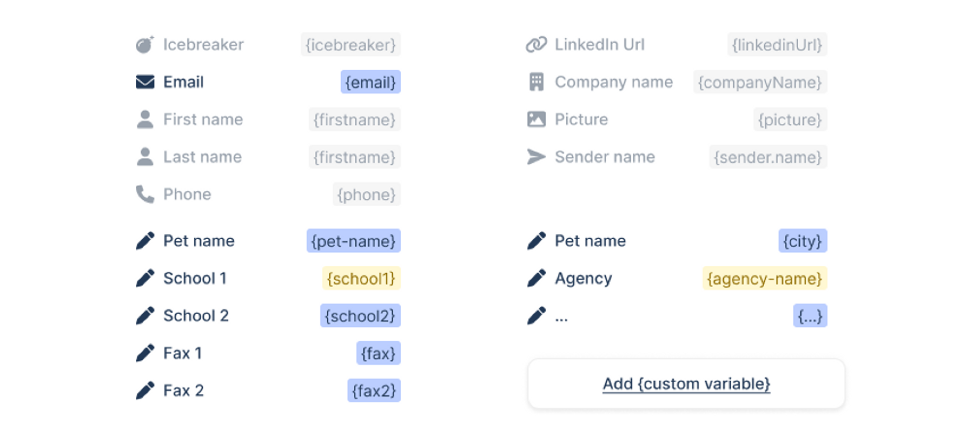Select the yellow {school1} variable tag
The width and height of the screenshot is (980, 431).
361,279
